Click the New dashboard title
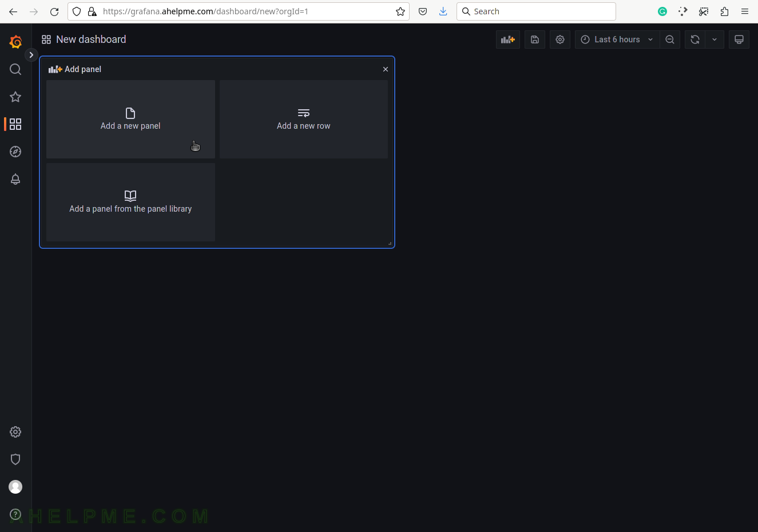 pos(91,39)
